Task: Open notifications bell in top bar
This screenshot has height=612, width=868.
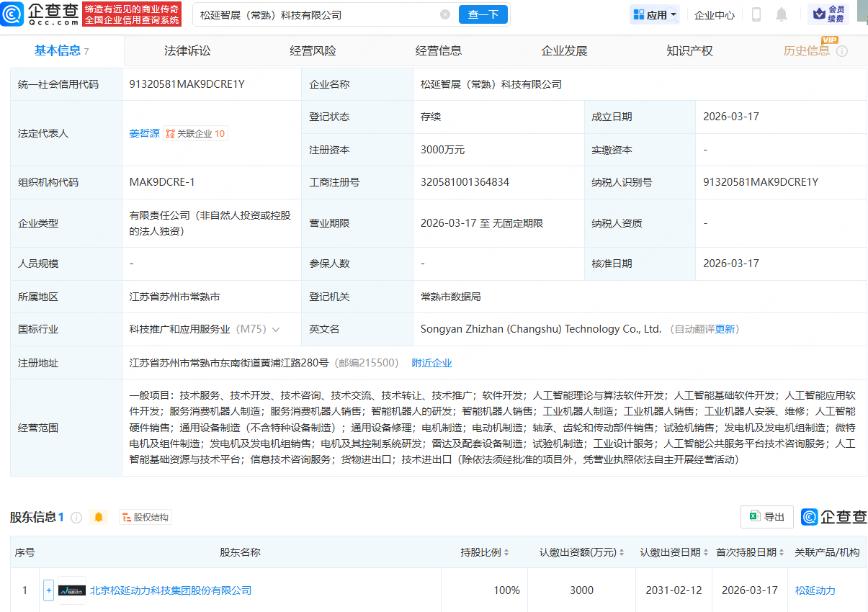Action: pyautogui.click(x=782, y=14)
